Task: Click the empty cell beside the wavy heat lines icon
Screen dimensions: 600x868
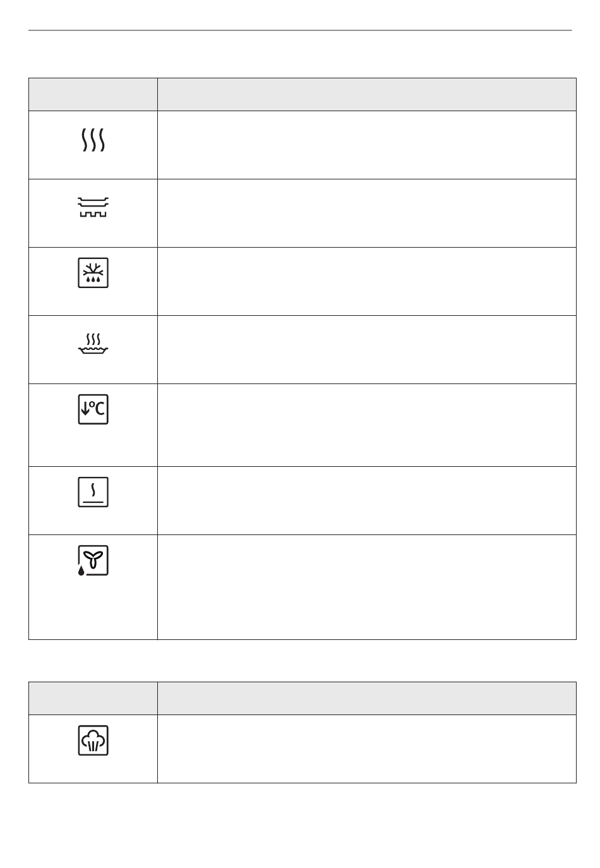Action: (x=367, y=145)
